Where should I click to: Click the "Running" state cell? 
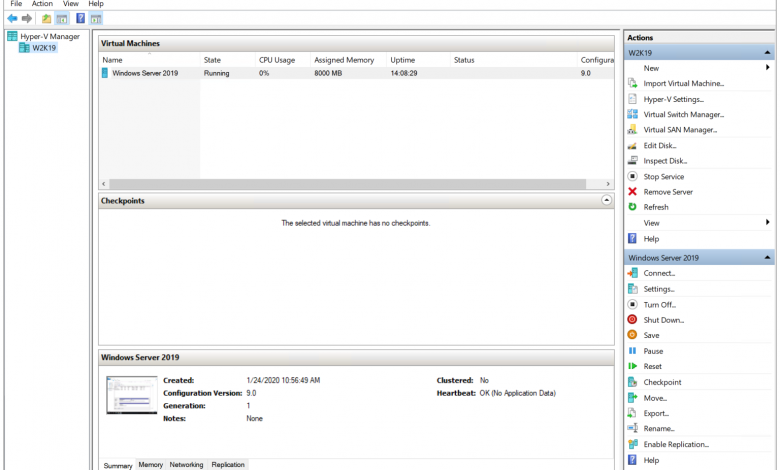pyautogui.click(x=216, y=73)
